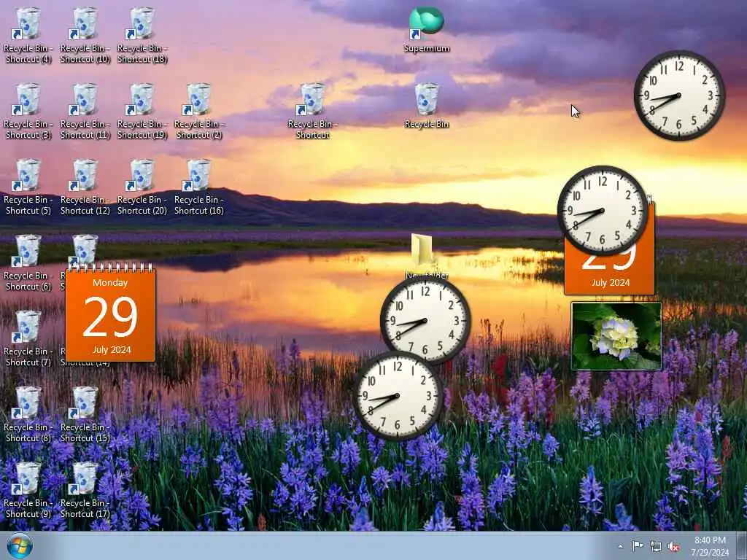Click the Action Center flag tray icon

[x=638, y=546]
